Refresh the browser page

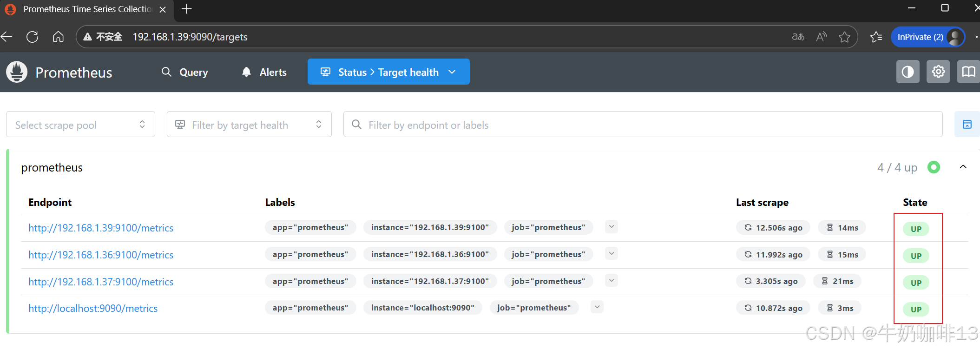[x=33, y=37]
